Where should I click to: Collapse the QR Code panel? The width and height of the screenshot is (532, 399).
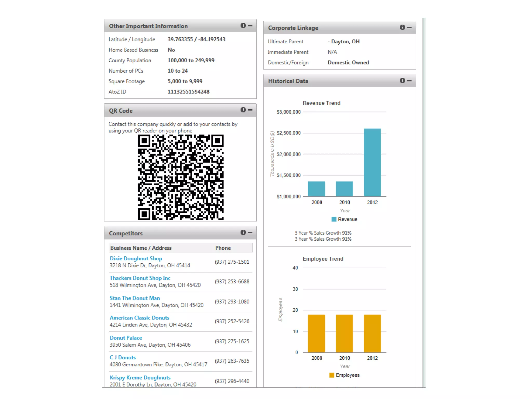click(x=250, y=110)
